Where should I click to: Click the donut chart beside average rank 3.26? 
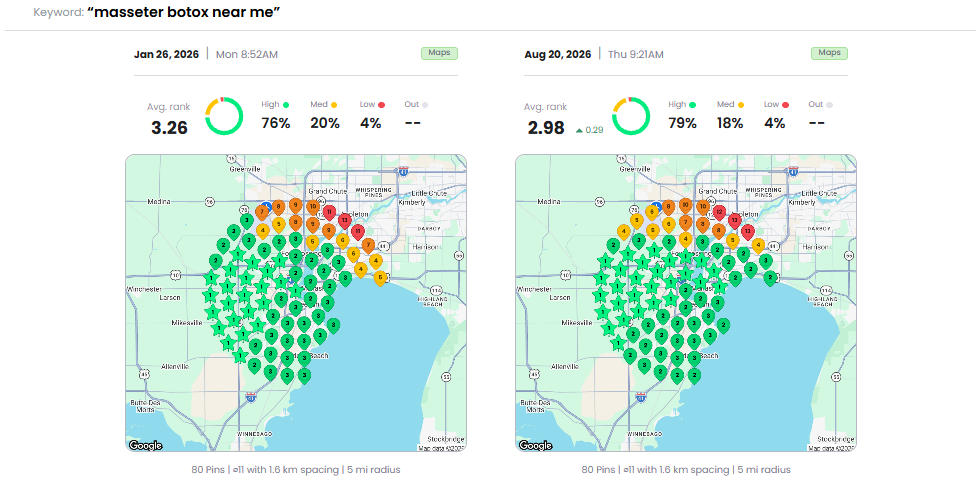[x=224, y=116]
